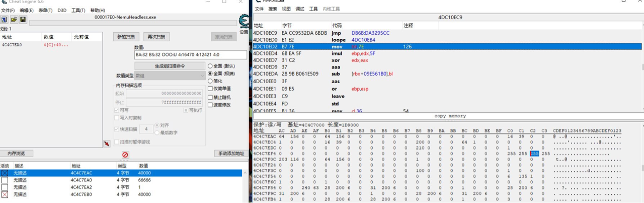644x203 pixels.
Task: Click the 4DC10EC9 address header bar
Action: tap(448, 17)
